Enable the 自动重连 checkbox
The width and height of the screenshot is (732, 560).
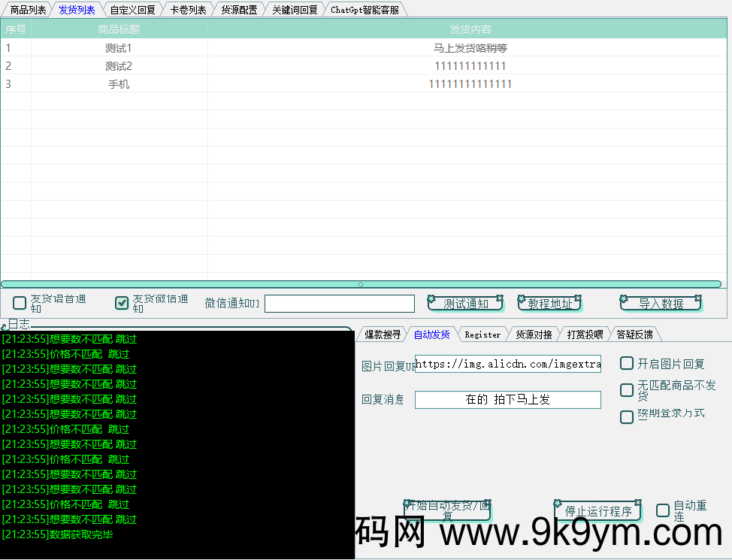tap(662, 510)
